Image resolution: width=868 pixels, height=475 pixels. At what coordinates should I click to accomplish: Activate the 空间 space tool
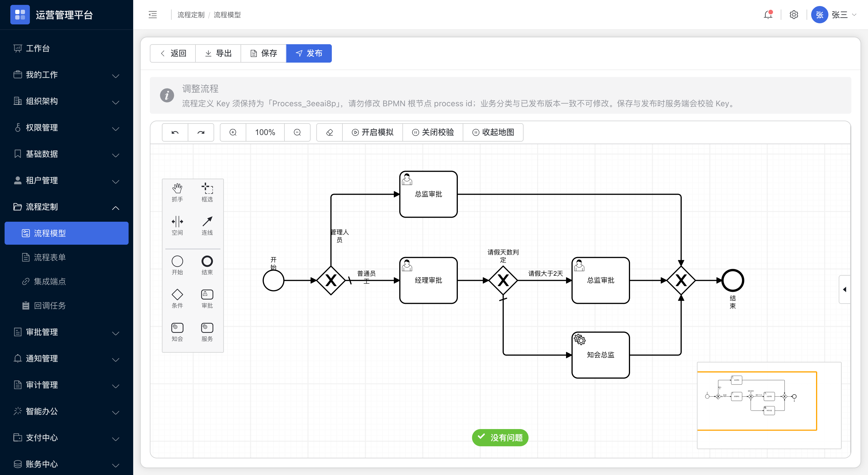(177, 225)
